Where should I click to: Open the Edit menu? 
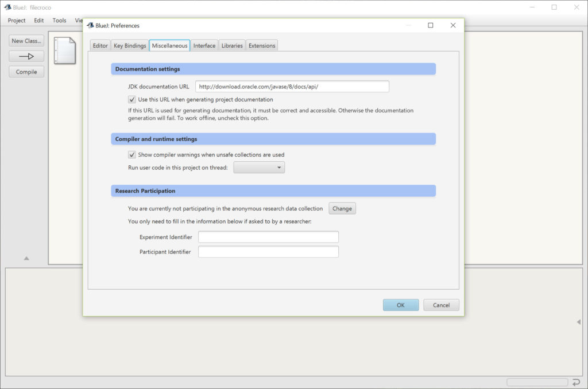coord(39,20)
